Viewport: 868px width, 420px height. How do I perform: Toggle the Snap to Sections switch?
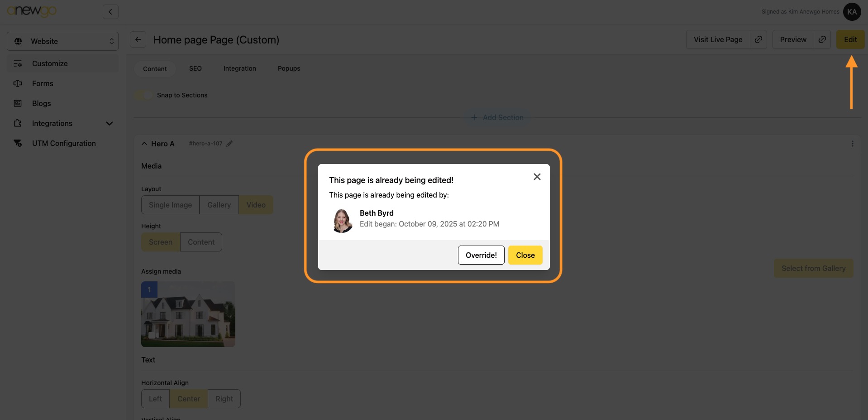point(143,95)
